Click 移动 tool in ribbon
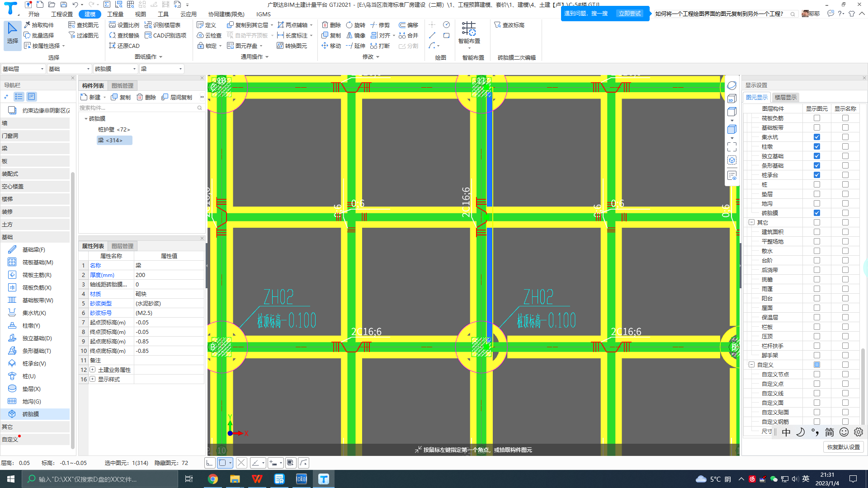868x488 pixels. point(331,46)
